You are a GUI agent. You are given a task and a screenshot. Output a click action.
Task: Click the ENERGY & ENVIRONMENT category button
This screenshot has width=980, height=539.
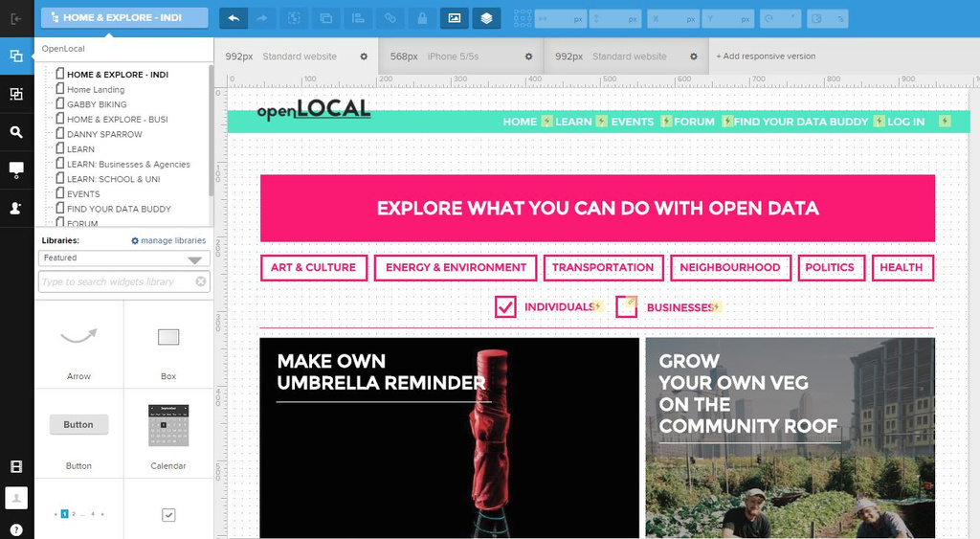pos(456,268)
